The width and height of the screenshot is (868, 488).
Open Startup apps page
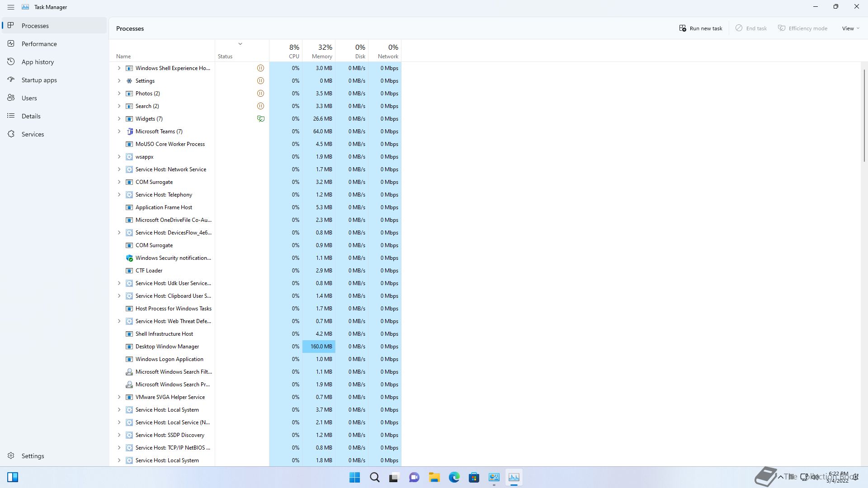(54, 80)
